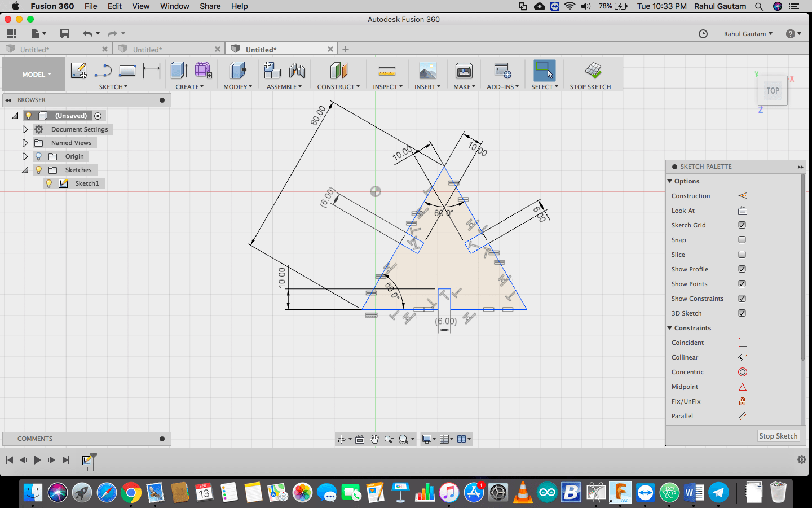Select the Joint assemble icon
The image size is (812, 508).
coord(297,71)
